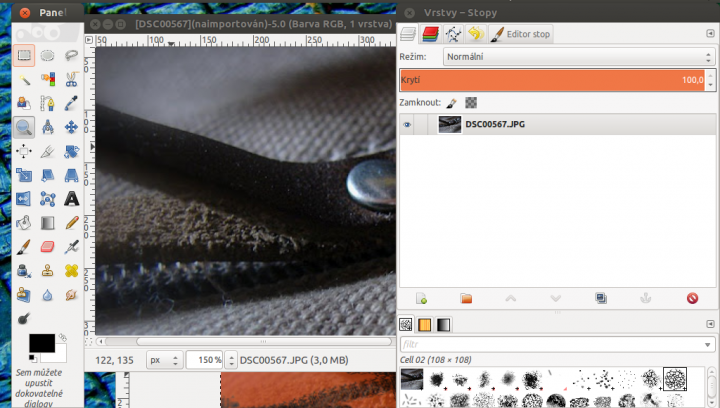The width and height of the screenshot is (720, 408).
Task: Select the Rotate tool
Action: 71,151
